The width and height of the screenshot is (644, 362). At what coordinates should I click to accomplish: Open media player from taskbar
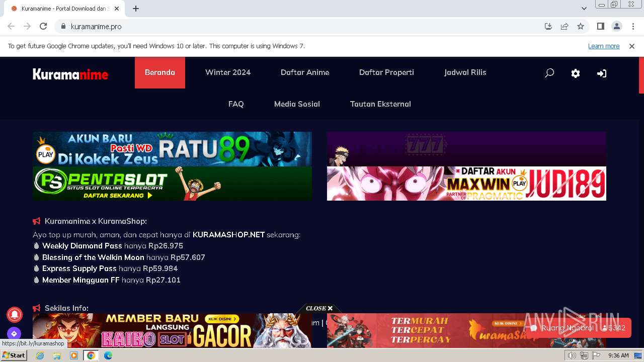74,355
